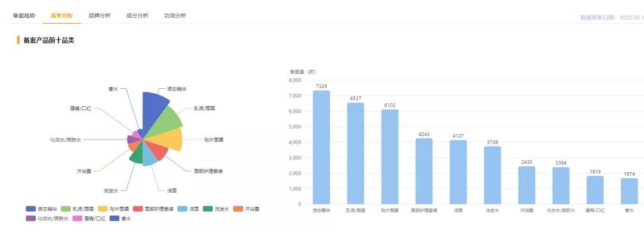Toggle the 唇膏/口红 legend item
This screenshot has height=233, width=644.
click(x=89, y=218)
